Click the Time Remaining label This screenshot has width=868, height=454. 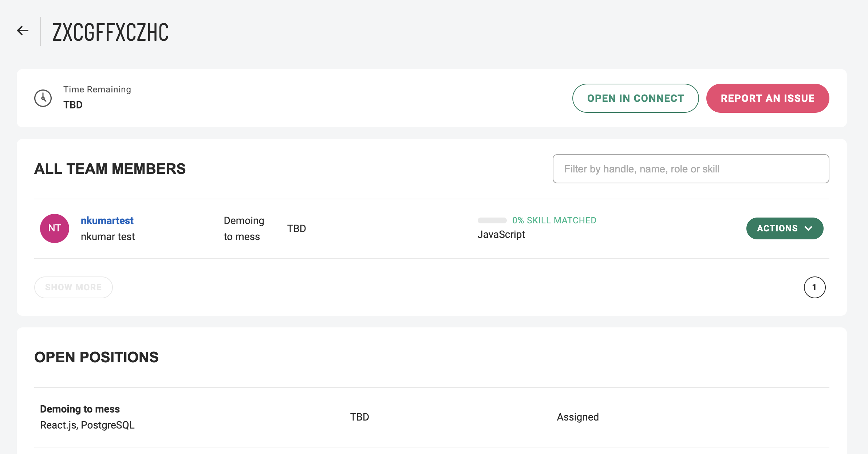97,89
